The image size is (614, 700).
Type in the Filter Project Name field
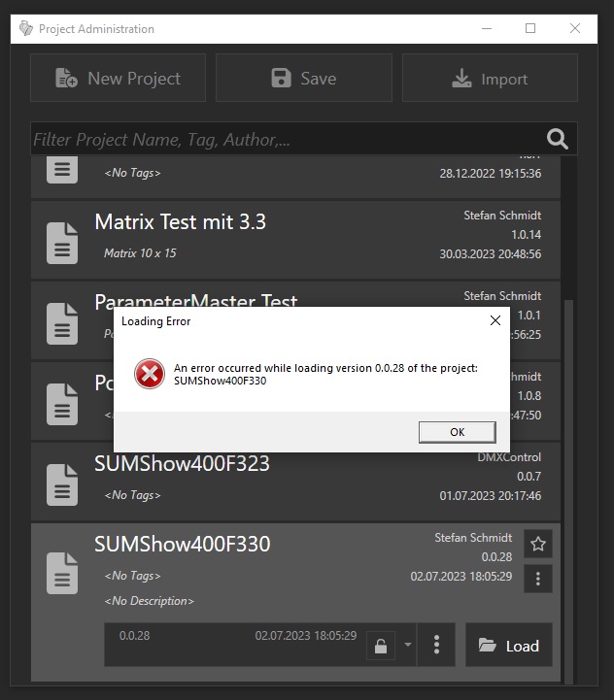click(x=282, y=140)
